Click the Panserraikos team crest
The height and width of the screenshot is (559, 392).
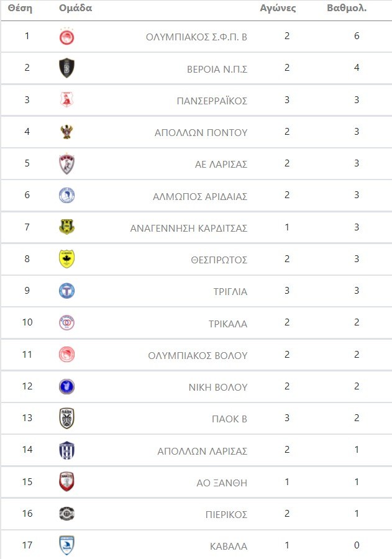(x=66, y=100)
